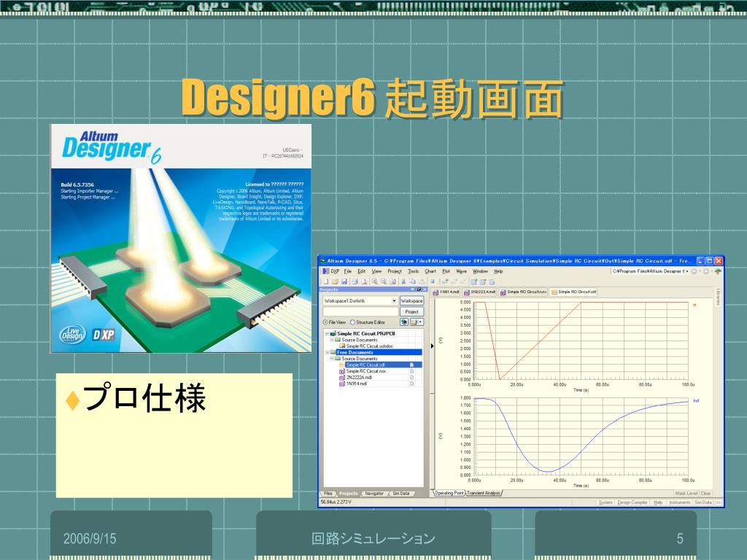Click the Design Compiler status bar button
747x560 pixels.
632,502
